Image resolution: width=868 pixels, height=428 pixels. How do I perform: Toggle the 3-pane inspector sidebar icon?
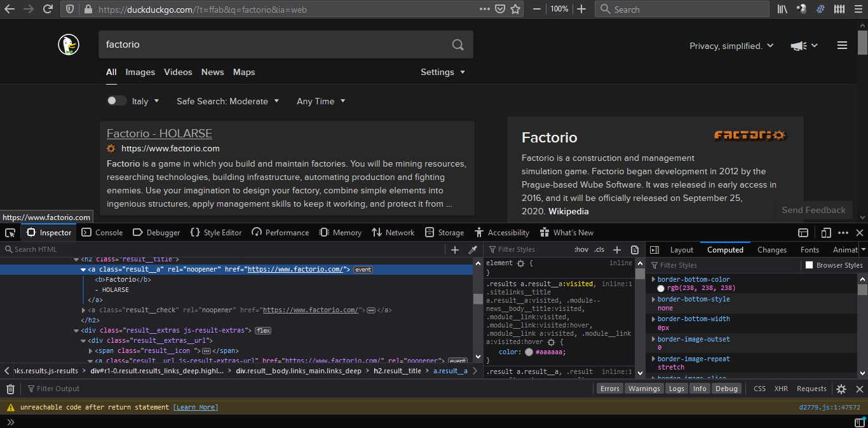[x=654, y=250]
